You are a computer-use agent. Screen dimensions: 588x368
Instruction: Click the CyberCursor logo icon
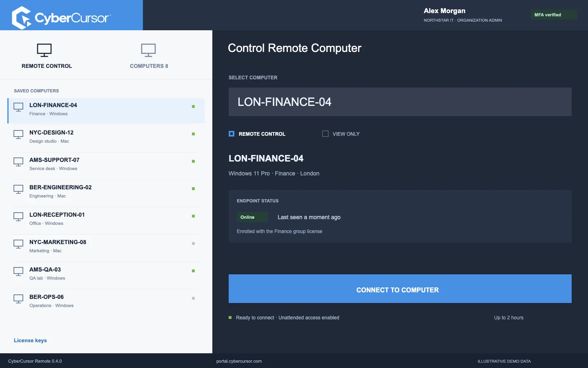pyautogui.click(x=21, y=18)
